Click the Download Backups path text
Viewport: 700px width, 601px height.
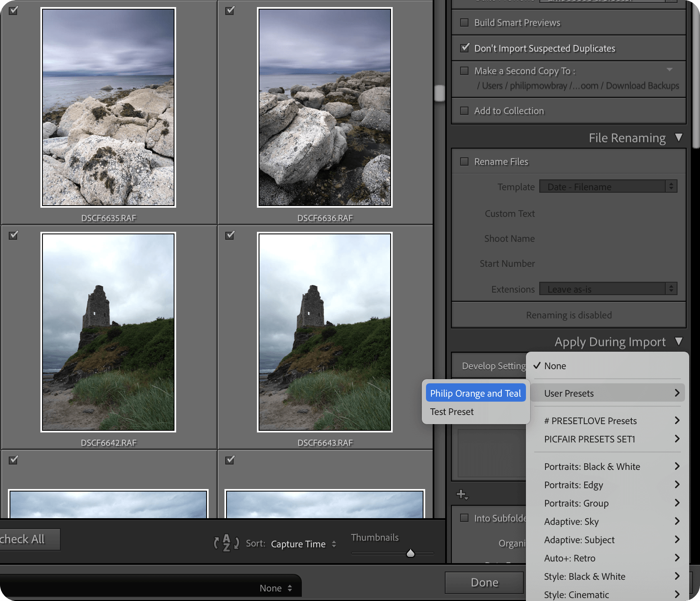point(643,85)
